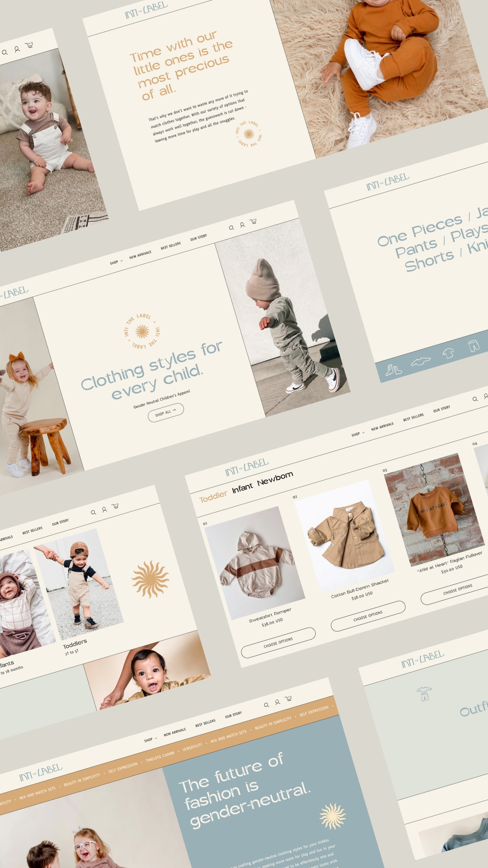Viewport: 488px width, 868px height.
Task: Click the 'Cotton Bull-Denim Shacket' product name
Action: (360, 589)
